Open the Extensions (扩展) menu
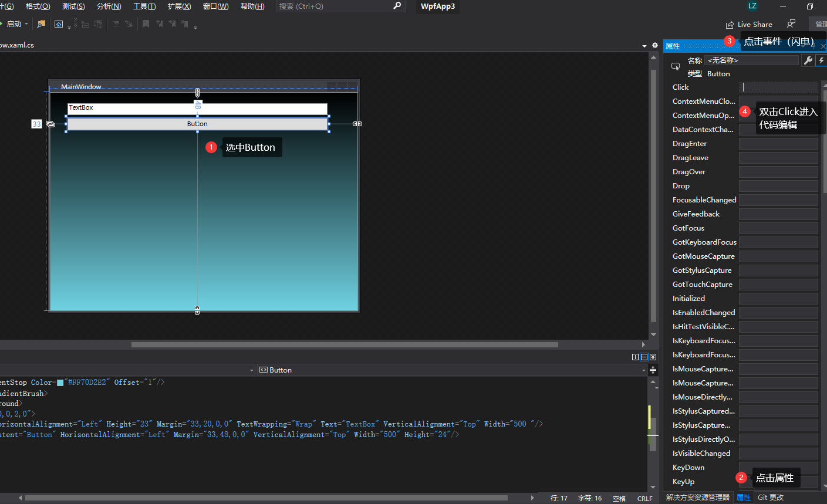Screen dimensions: 827x504 [180, 6]
